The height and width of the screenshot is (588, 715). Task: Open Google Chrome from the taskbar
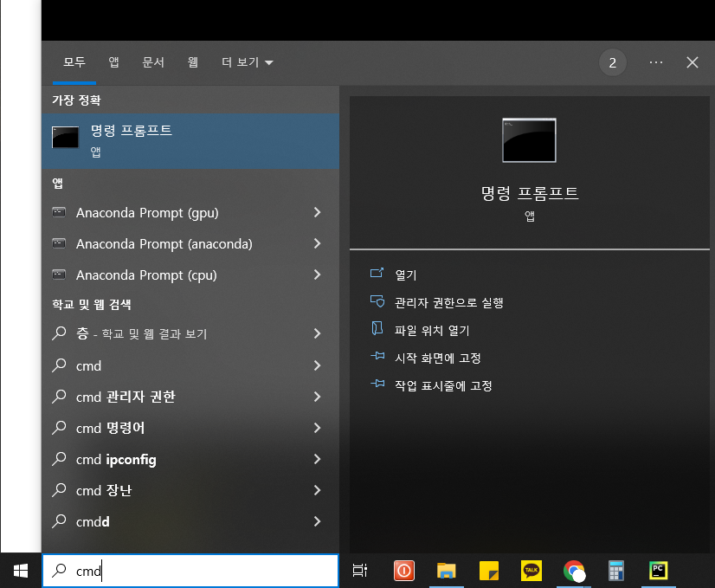574,571
